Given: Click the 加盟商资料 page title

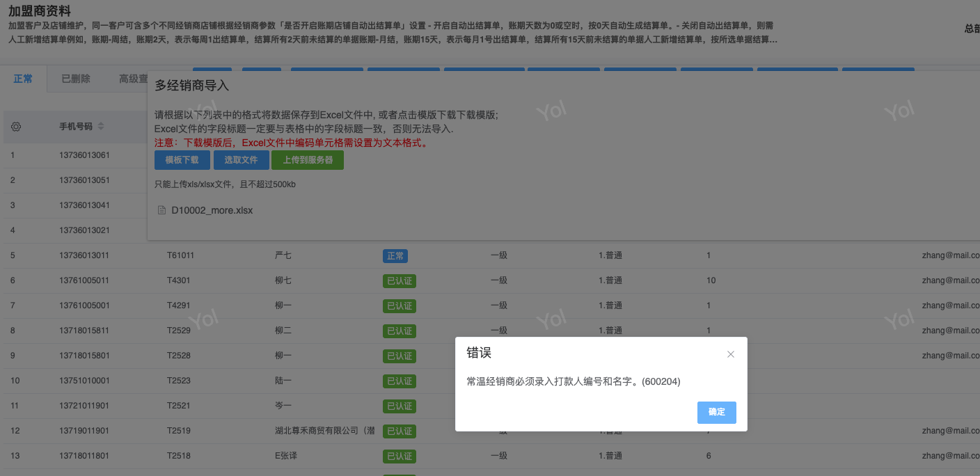Looking at the screenshot, I should [40, 11].
